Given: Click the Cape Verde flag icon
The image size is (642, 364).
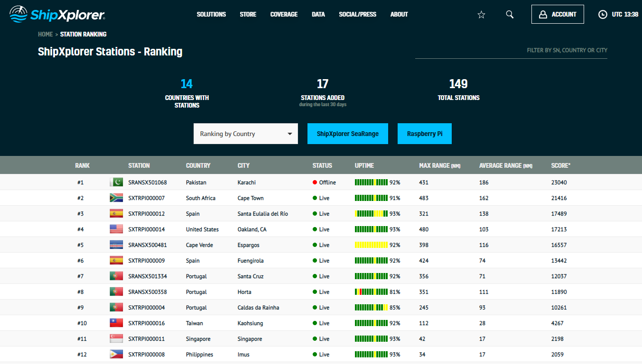Looking at the screenshot, I should point(116,245).
